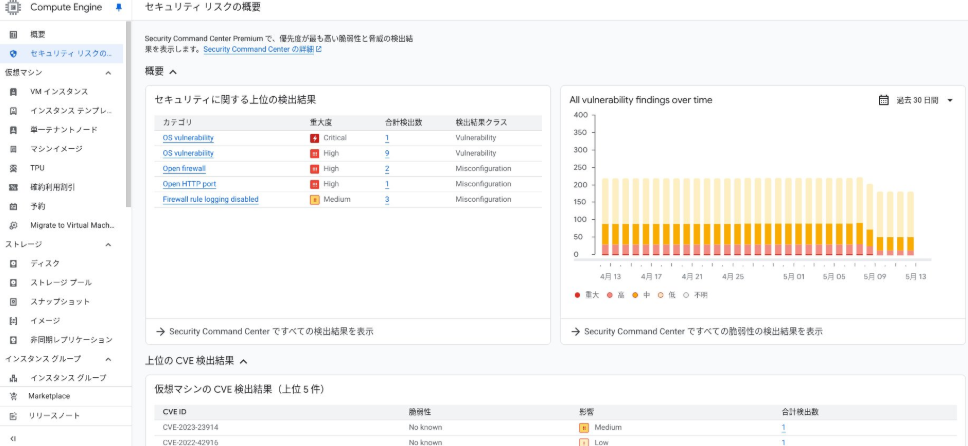This screenshot has height=446, width=968.
Task: Click the インスタンス グループ item icon
Action: pyautogui.click(x=14, y=378)
